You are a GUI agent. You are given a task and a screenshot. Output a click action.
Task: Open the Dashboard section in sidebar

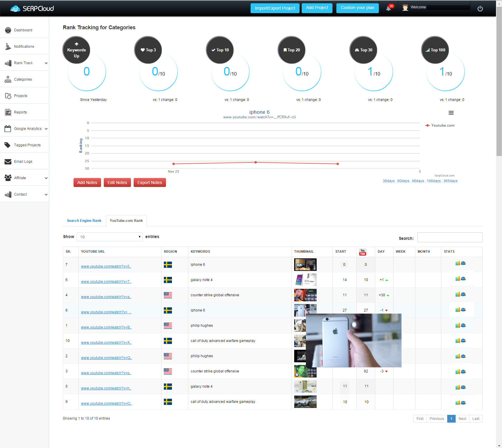pyautogui.click(x=23, y=30)
